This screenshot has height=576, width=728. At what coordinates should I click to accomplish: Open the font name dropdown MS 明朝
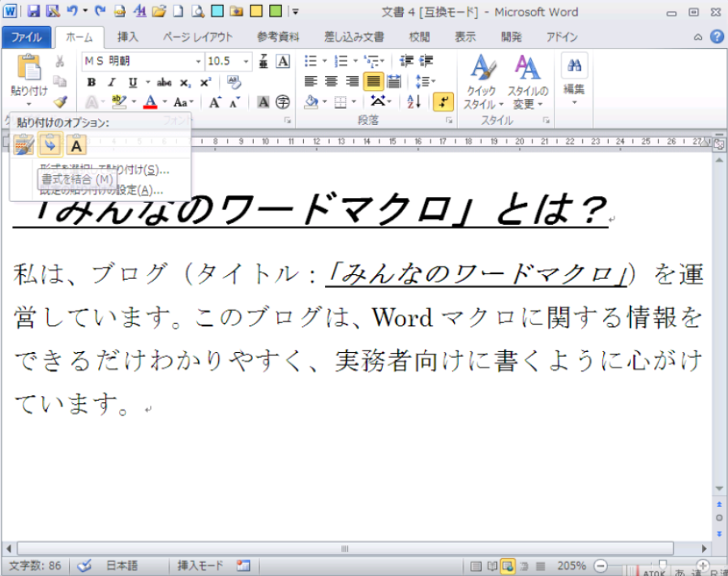pyautogui.click(x=199, y=62)
